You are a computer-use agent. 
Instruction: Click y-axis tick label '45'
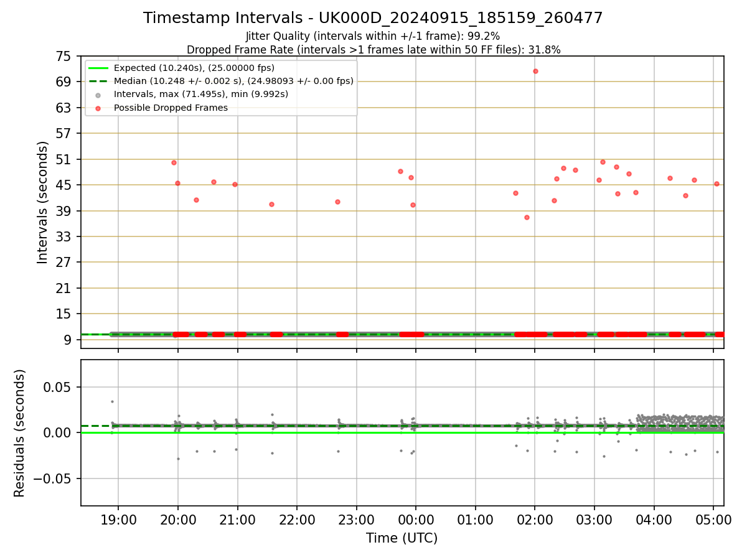pos(63,185)
